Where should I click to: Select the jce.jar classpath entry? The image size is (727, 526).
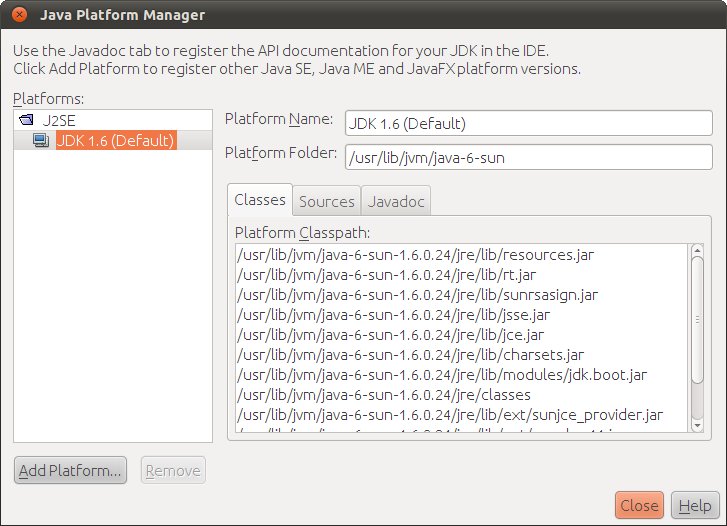point(461,334)
